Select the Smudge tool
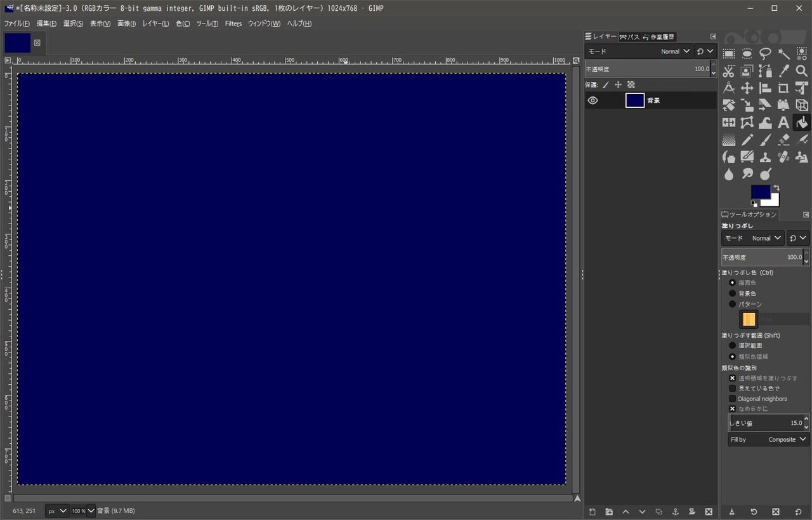This screenshot has height=520, width=812. 747,174
